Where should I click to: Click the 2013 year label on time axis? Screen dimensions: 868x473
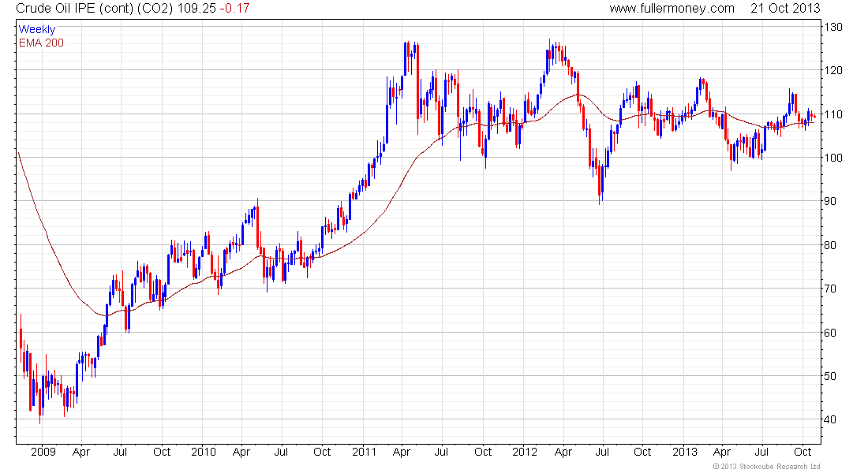(x=685, y=452)
